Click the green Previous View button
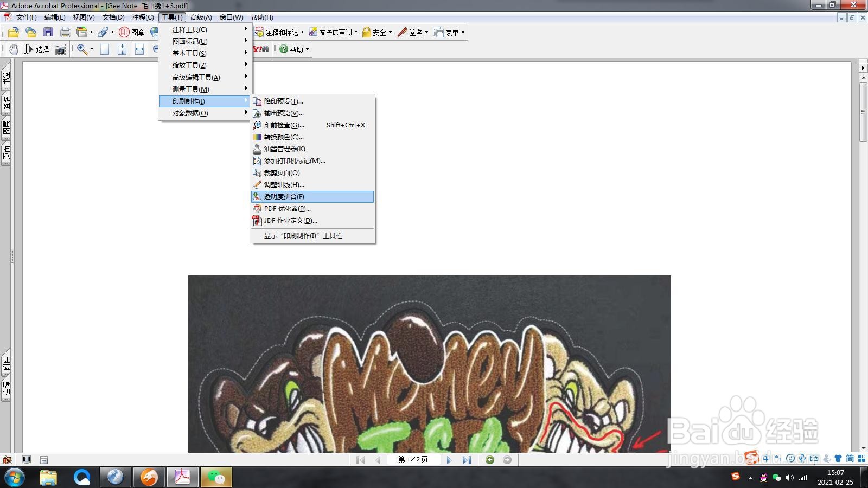Screen dimensions: 868x488 (490, 460)
